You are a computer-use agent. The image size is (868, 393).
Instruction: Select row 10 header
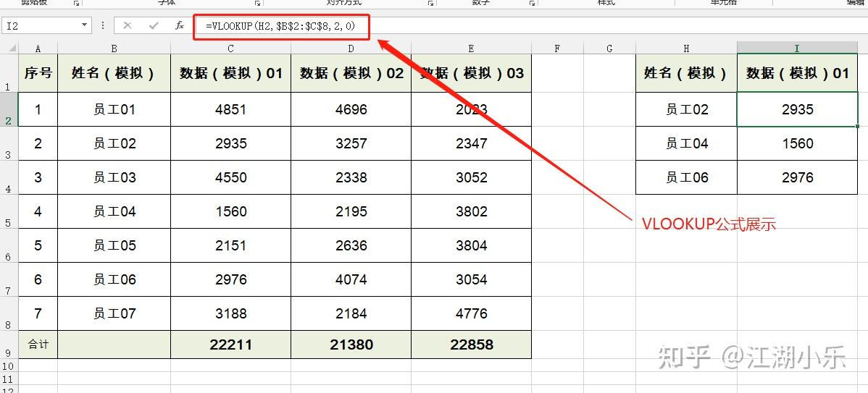click(9, 366)
